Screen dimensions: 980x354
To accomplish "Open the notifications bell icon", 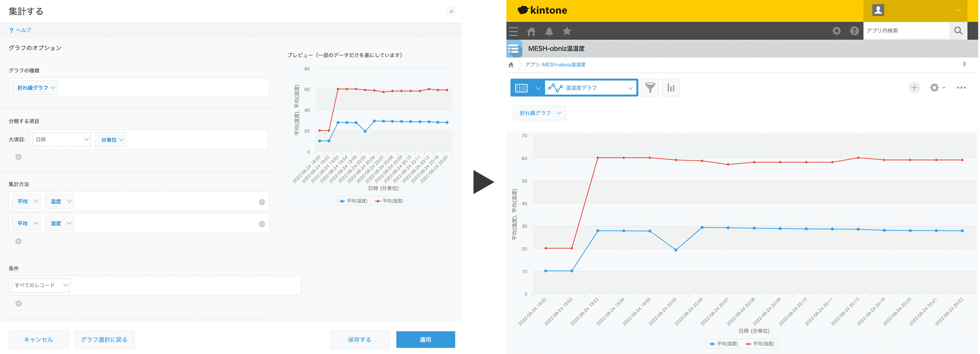I will pos(549,31).
